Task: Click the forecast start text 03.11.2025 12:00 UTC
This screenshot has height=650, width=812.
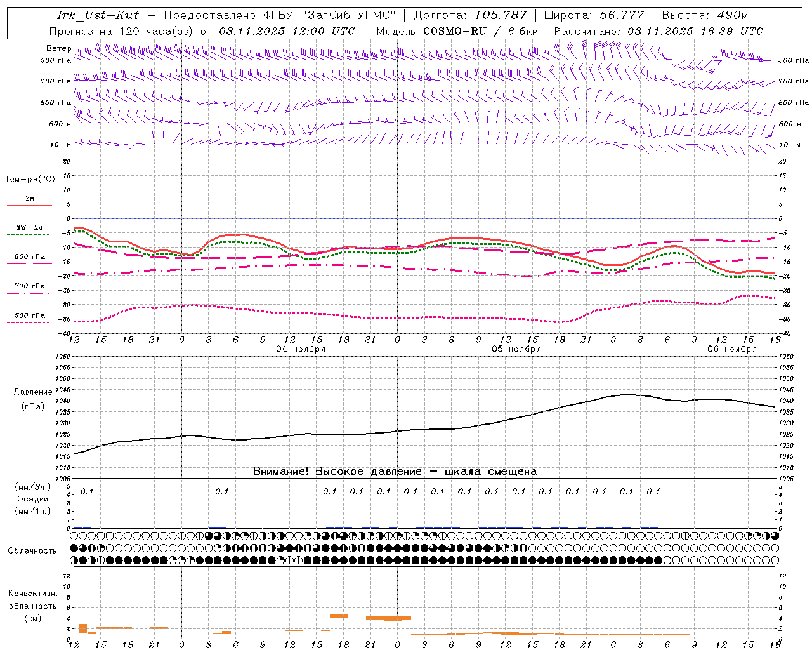Action: point(287,31)
